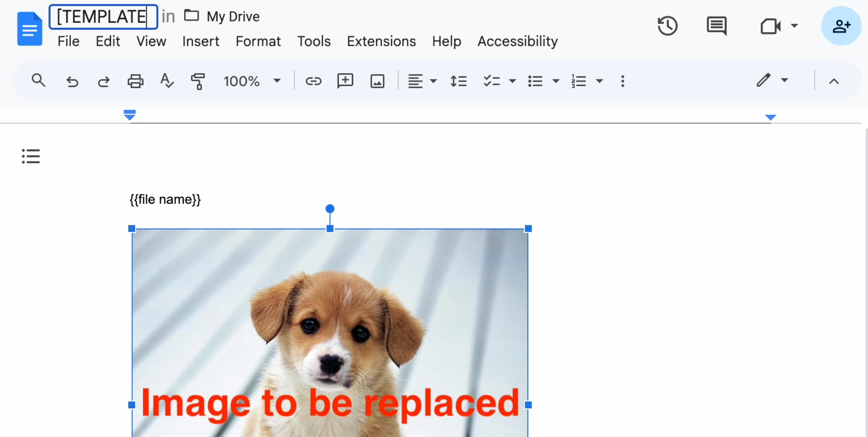Click the image rotation handle
The height and width of the screenshot is (437, 868).
point(330,209)
